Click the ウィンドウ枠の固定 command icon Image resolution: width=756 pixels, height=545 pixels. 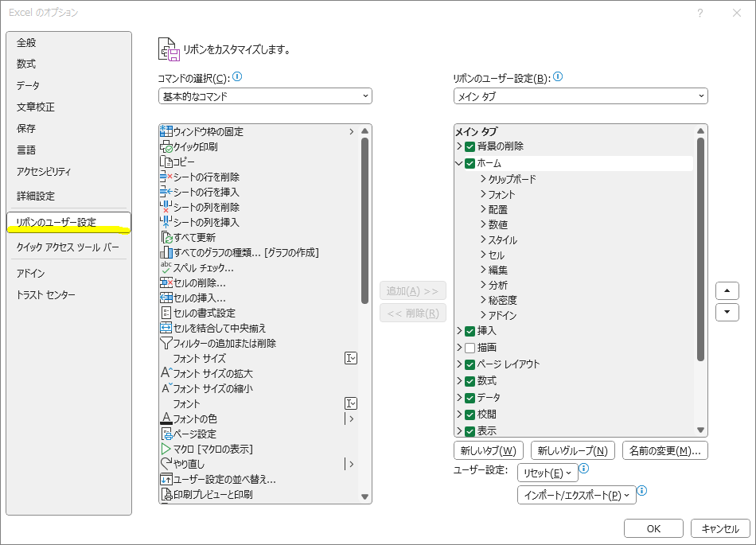166,131
